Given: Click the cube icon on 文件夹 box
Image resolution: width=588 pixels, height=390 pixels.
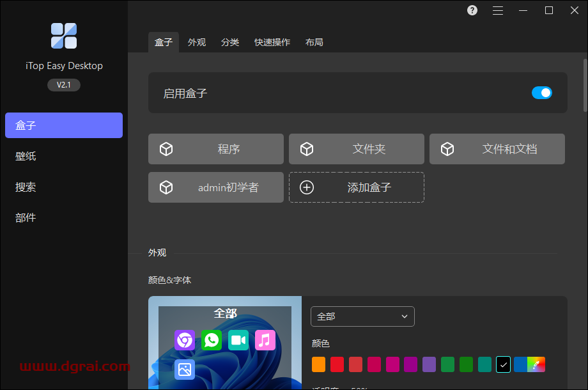Looking at the screenshot, I should tap(307, 149).
